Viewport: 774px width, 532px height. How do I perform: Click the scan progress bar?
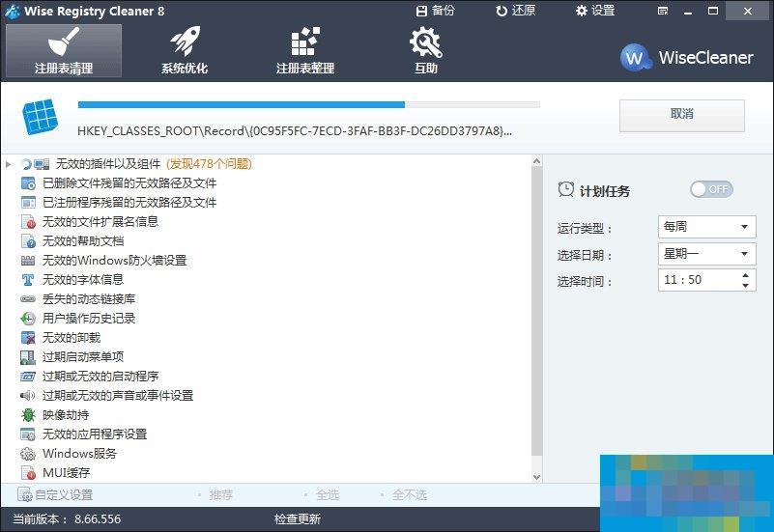coord(308,104)
